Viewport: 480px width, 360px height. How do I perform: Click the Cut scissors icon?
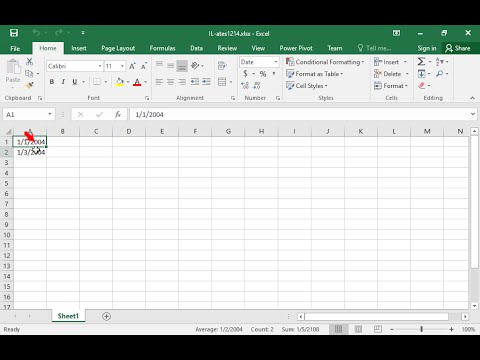(x=30, y=62)
